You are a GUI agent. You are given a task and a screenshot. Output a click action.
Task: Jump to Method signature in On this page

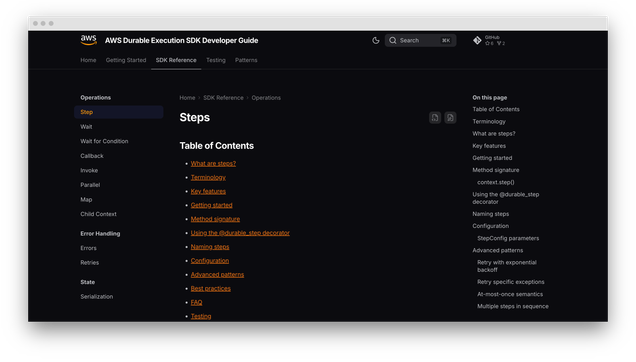[x=496, y=170]
